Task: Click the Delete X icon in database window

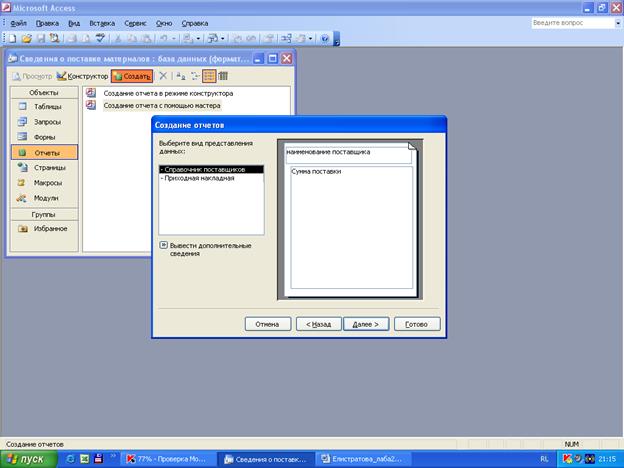Action: pos(163,76)
